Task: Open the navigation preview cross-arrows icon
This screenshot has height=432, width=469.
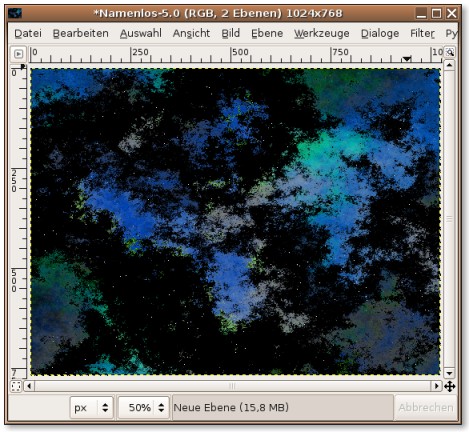Action: 450,387
